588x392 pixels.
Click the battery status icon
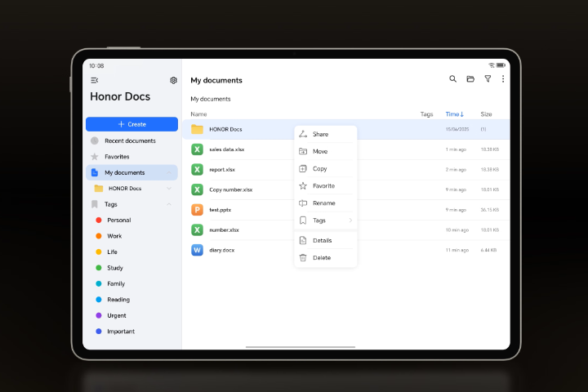[x=501, y=65]
